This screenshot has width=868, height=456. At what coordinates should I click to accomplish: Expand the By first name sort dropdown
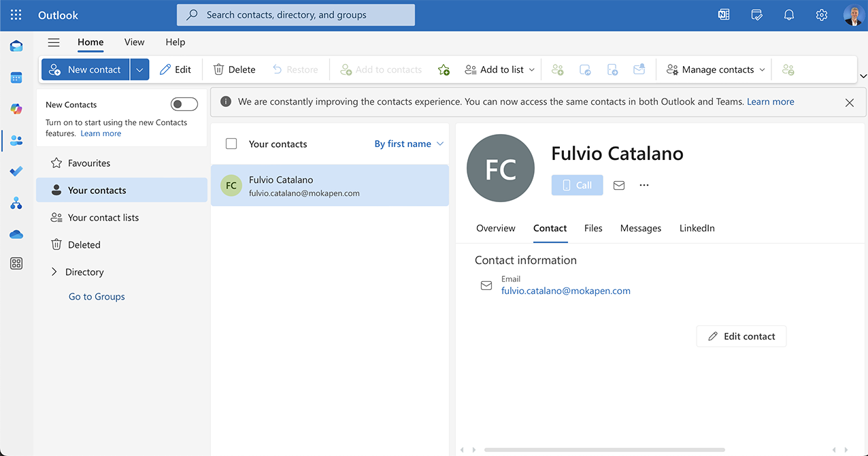point(409,144)
